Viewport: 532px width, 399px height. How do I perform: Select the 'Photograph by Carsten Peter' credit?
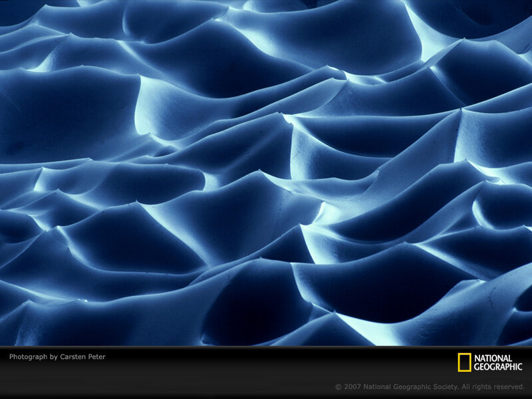[57, 356]
